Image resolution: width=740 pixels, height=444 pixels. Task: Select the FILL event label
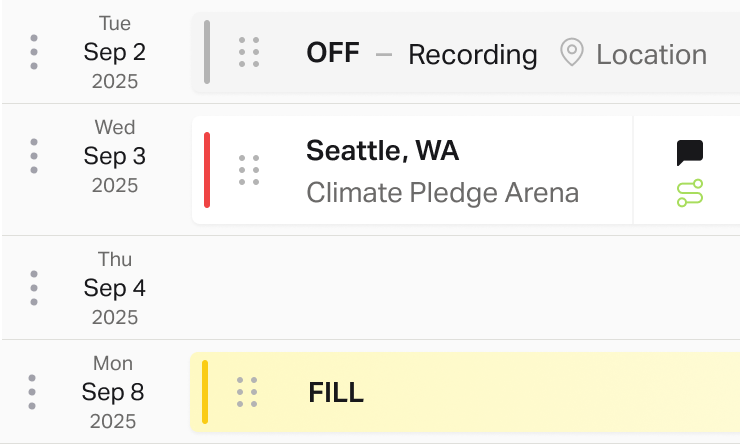tap(336, 392)
